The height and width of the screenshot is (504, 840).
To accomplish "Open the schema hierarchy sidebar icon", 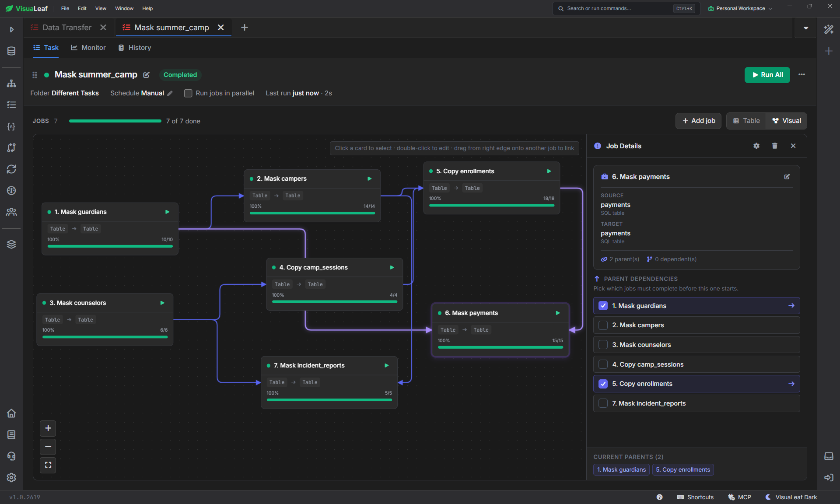I will (11, 83).
